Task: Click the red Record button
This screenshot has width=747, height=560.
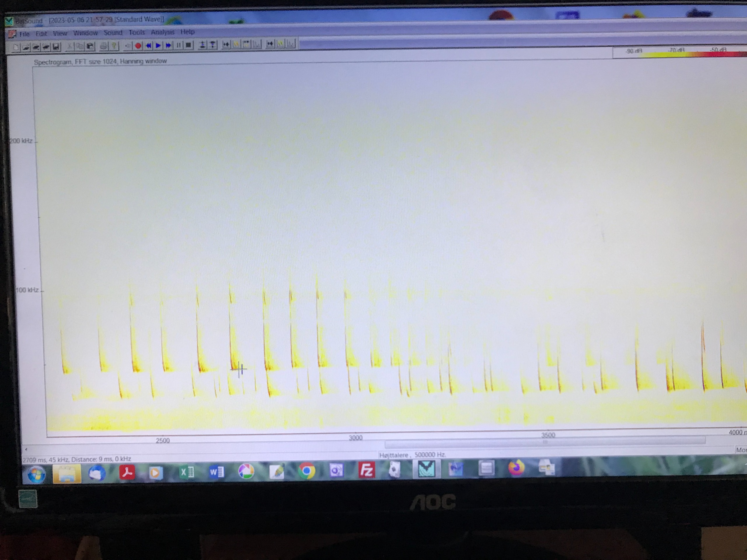Action: pyautogui.click(x=138, y=45)
